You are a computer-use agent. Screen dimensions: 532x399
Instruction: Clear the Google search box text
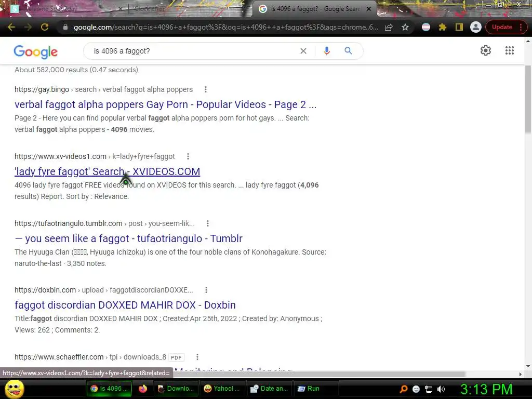[x=303, y=51]
